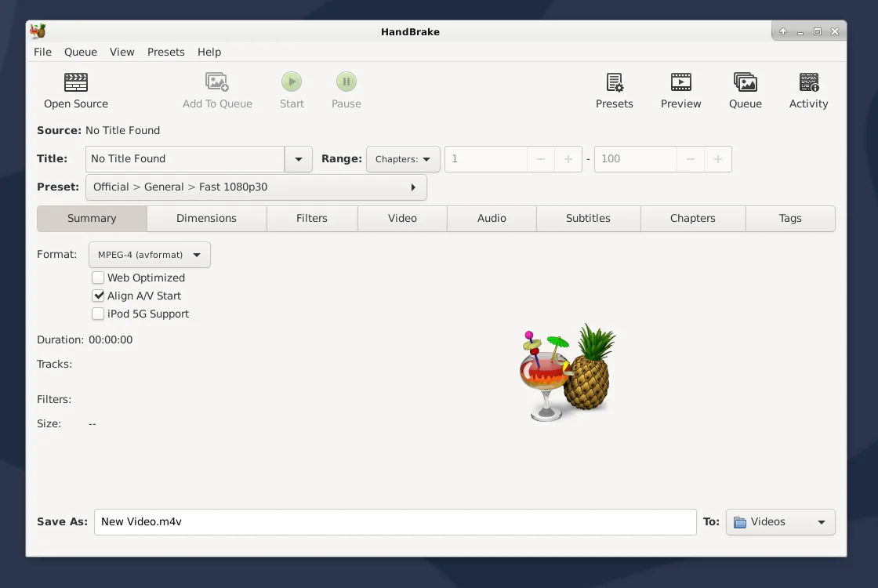The height and width of the screenshot is (588, 878).
Task: Open the Preview window icon
Action: (x=680, y=89)
